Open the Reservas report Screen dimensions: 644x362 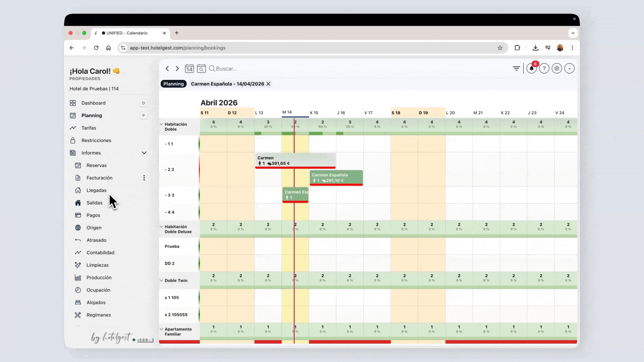pyautogui.click(x=97, y=165)
